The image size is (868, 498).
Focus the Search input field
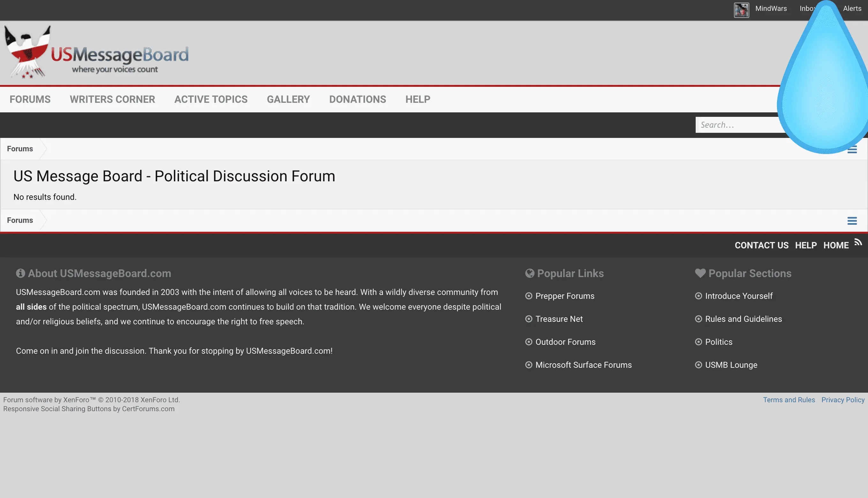coord(735,125)
